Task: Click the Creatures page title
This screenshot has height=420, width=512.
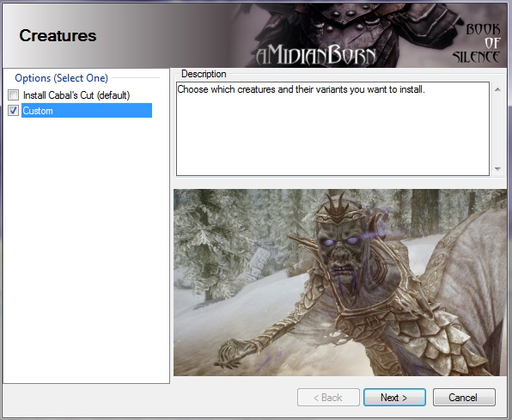Action: (x=58, y=35)
